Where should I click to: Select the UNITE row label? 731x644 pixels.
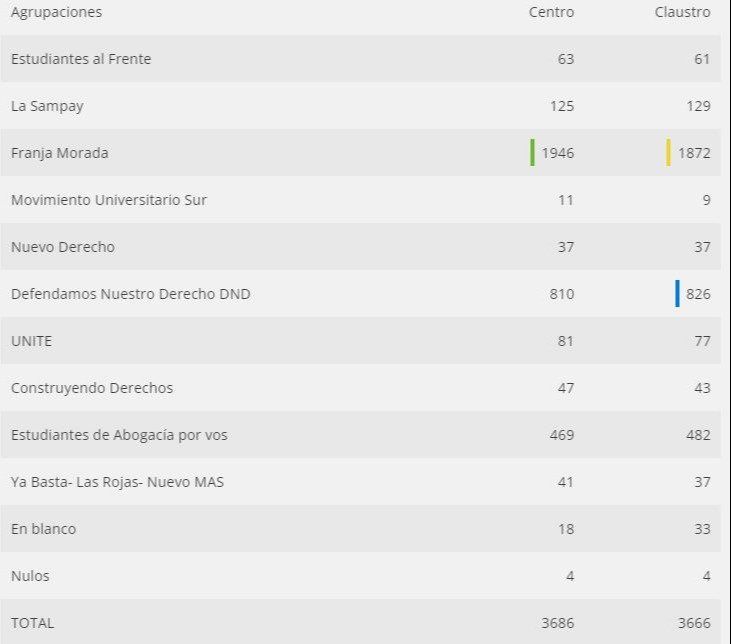[31, 341]
